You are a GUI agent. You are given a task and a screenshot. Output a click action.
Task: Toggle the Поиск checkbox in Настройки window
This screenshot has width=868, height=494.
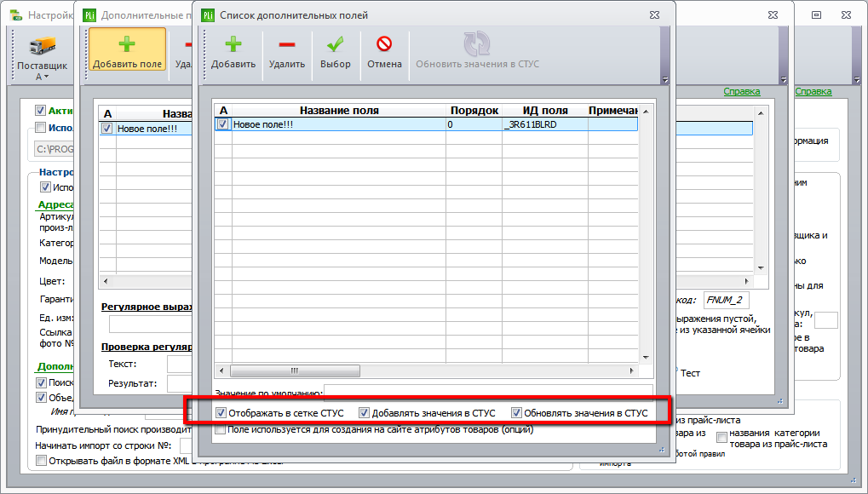[x=41, y=382]
